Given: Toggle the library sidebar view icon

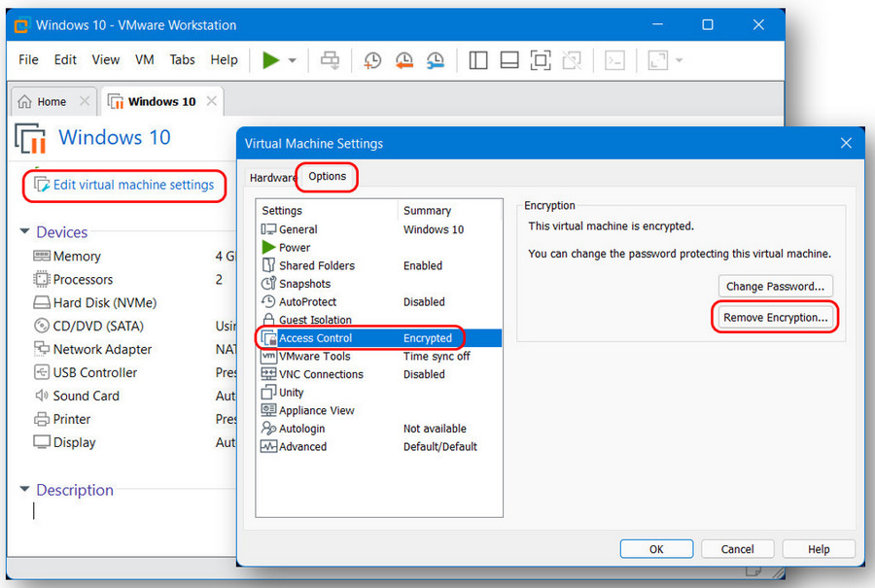Looking at the screenshot, I should click(x=478, y=60).
